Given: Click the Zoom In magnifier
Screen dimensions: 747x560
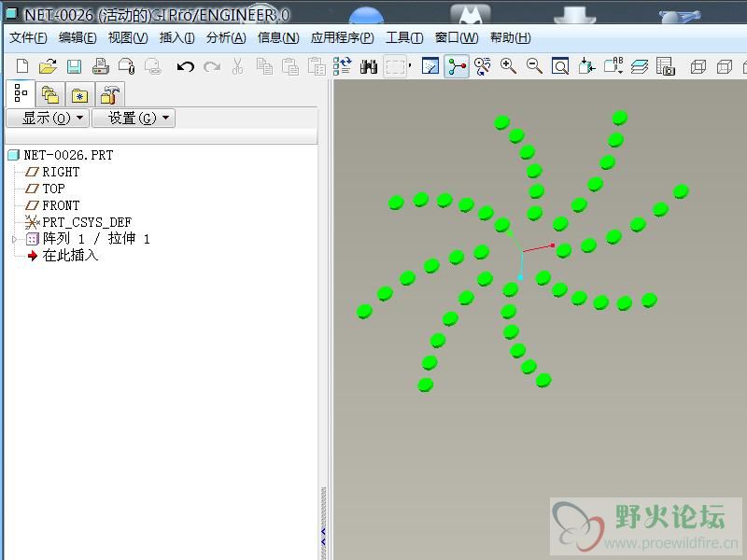Looking at the screenshot, I should [x=508, y=66].
